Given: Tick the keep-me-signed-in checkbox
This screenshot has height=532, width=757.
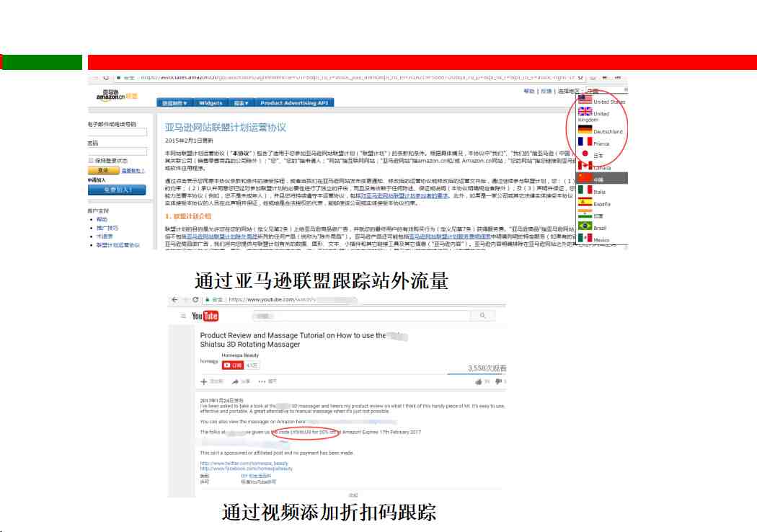Looking at the screenshot, I should coord(91,160).
